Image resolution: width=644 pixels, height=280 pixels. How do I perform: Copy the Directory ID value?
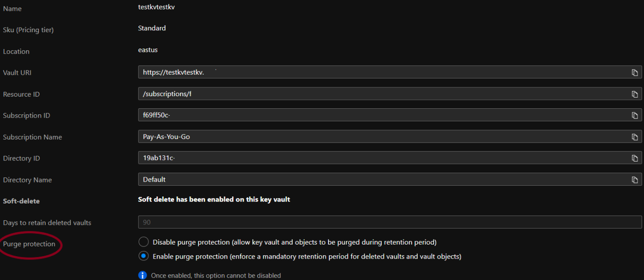[635, 158]
